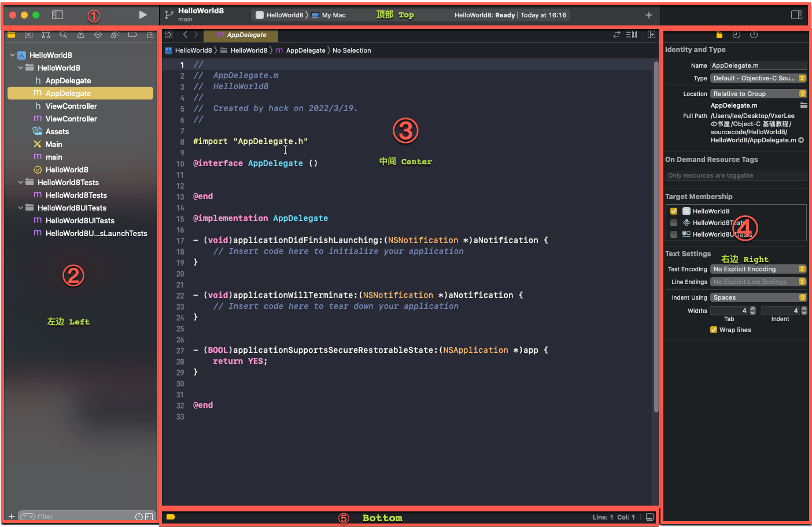Collapse the HelloWorld8Tests group
This screenshot has width=812, height=527.
click(x=21, y=182)
